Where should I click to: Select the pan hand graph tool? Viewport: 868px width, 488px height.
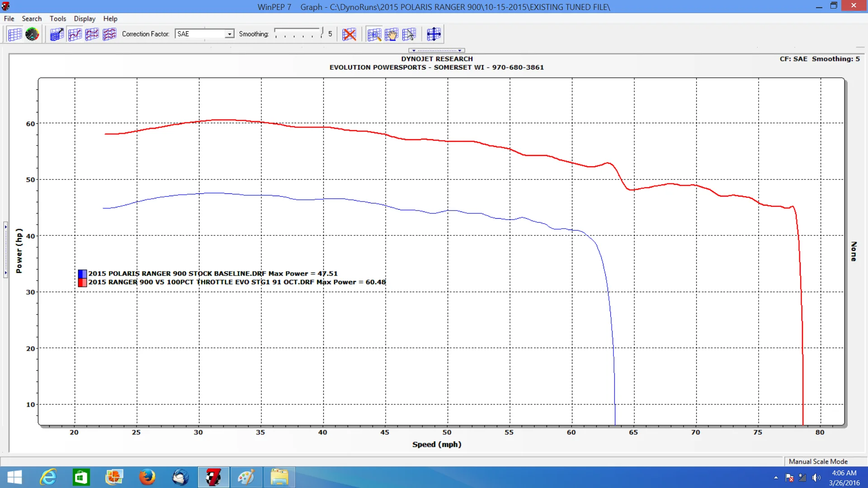tap(392, 34)
